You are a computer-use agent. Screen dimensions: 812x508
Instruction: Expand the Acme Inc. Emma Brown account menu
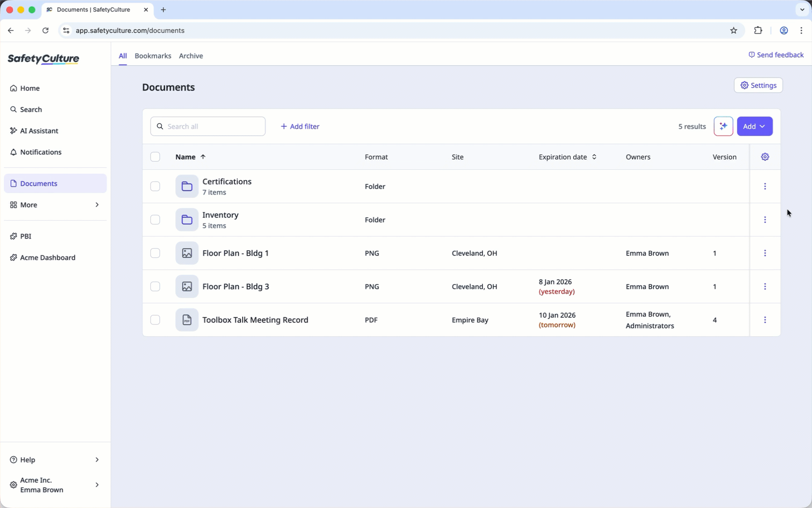coord(55,485)
